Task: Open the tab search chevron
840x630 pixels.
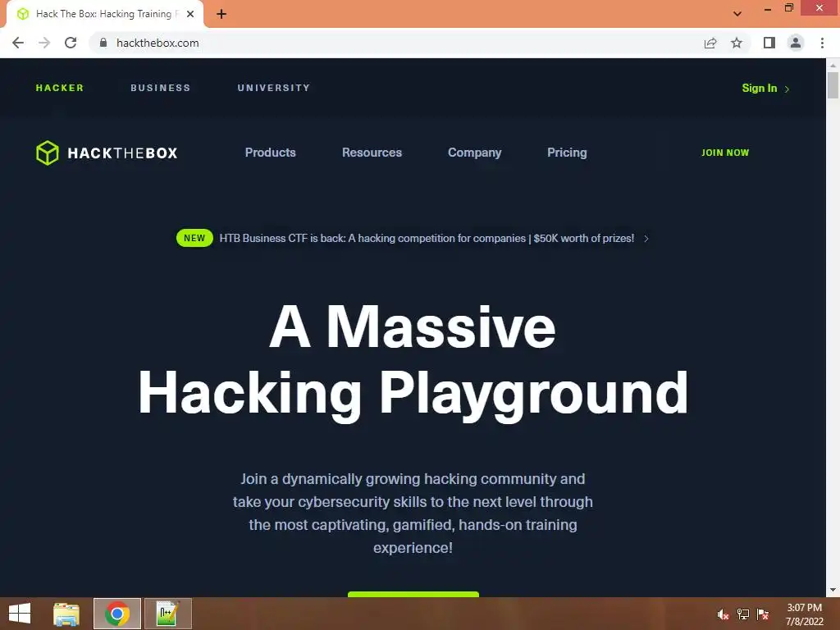Action: click(x=737, y=14)
